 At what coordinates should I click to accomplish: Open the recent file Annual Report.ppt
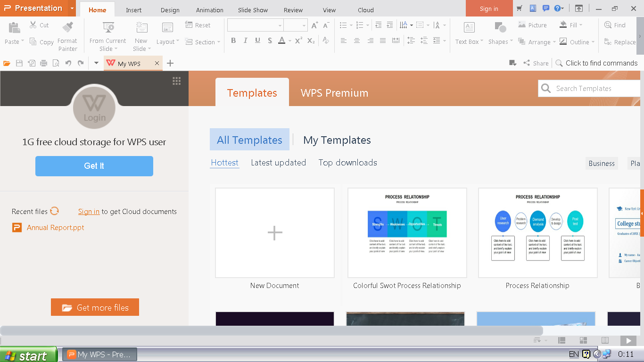click(55, 227)
